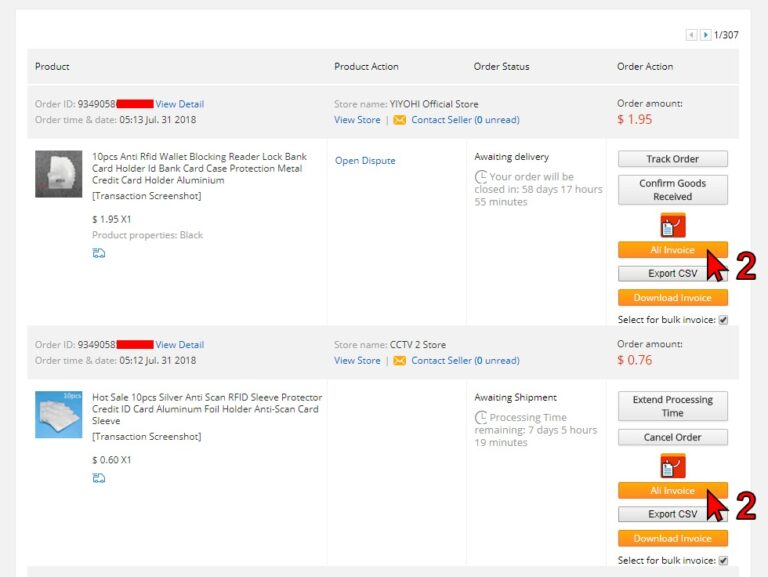The image size is (768, 577).
Task: Download Invoice for the $0.76 order
Action: (x=672, y=538)
